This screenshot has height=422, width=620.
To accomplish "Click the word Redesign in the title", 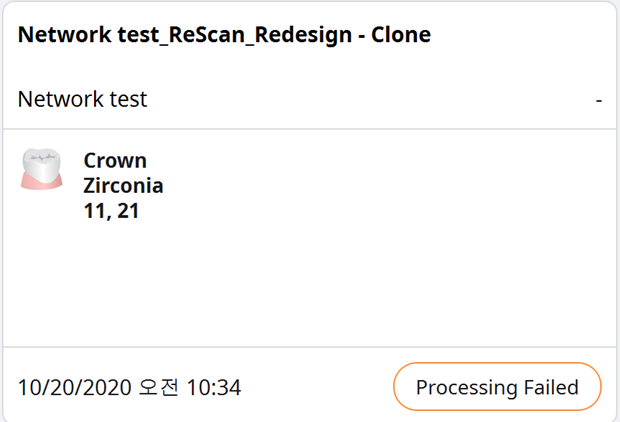I will pyautogui.click(x=303, y=35).
